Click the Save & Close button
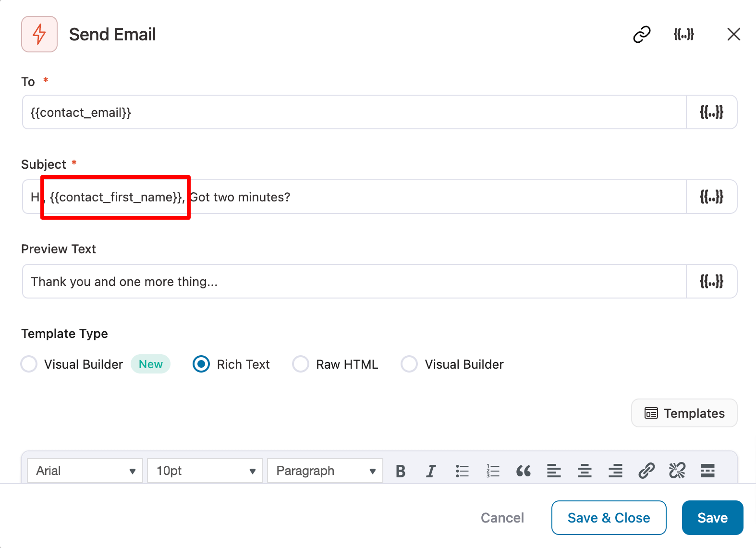The height and width of the screenshot is (548, 756). click(609, 518)
